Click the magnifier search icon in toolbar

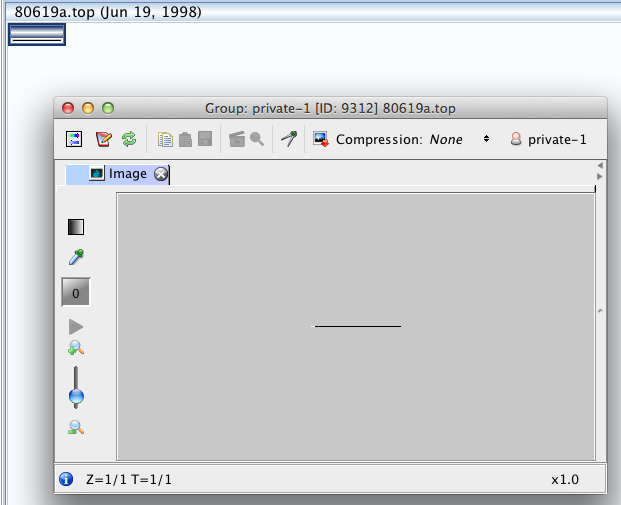(x=257, y=139)
